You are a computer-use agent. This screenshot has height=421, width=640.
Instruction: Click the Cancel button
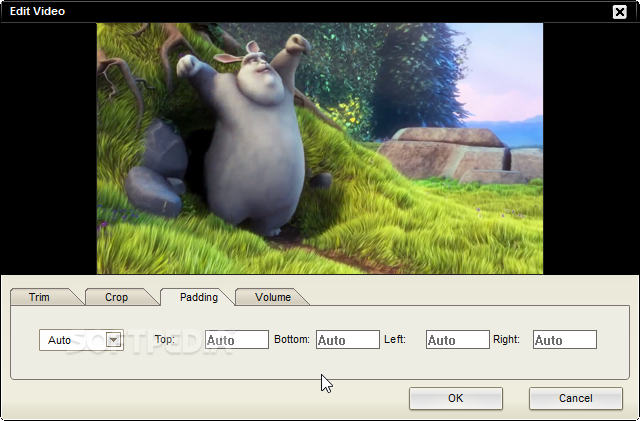(x=576, y=398)
